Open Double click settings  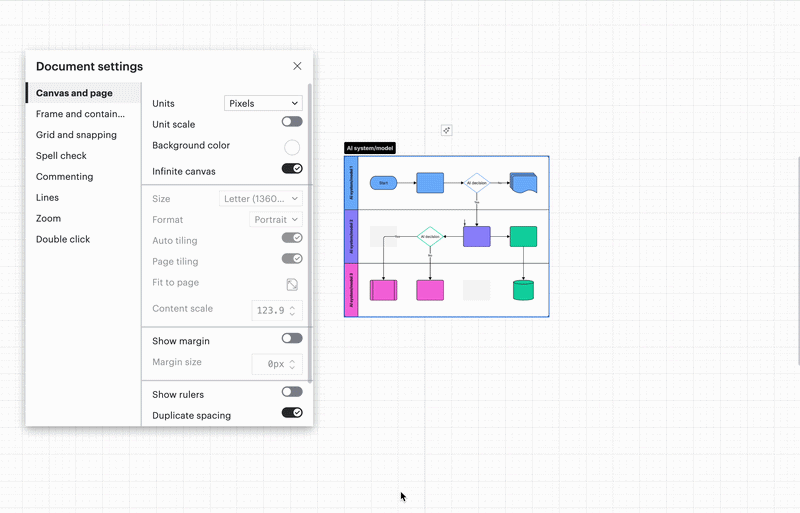(83, 239)
